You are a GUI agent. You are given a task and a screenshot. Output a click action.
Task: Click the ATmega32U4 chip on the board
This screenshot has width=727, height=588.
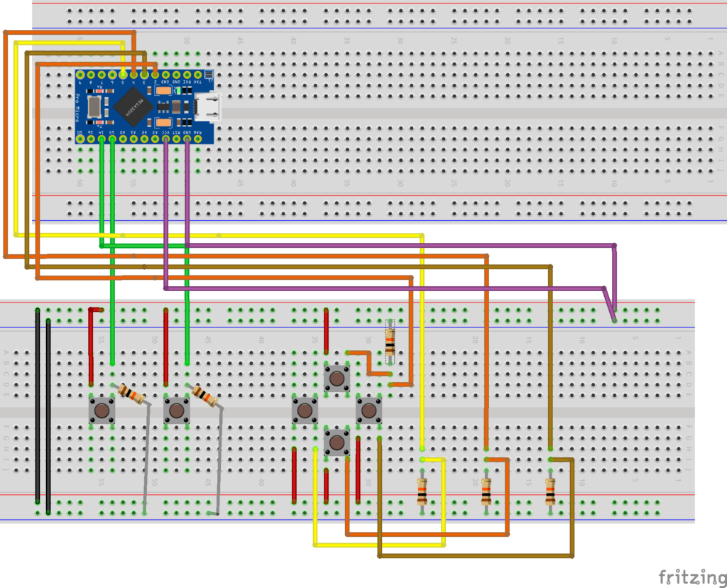(x=133, y=105)
